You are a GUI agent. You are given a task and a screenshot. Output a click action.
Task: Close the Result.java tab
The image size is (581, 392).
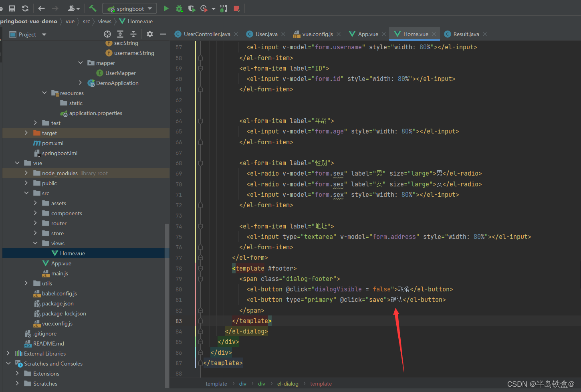pyautogui.click(x=485, y=34)
